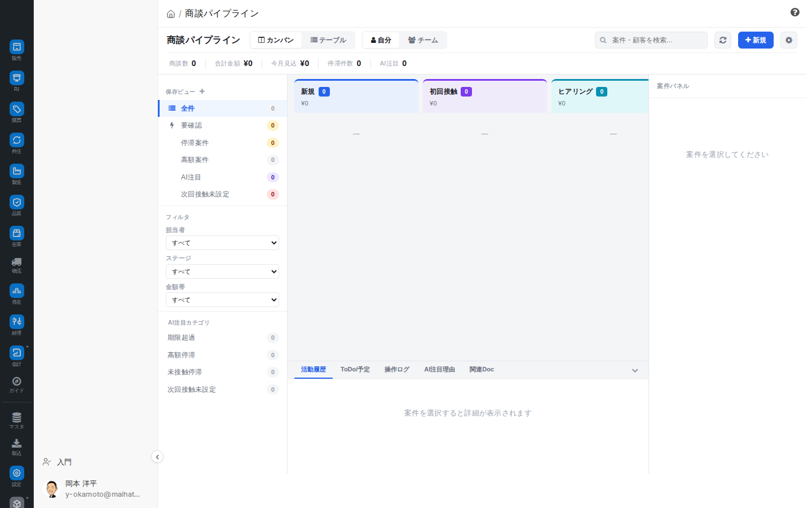Open the 物流 logistics truck icon
Screen dimensions: 812x508
tap(17, 262)
